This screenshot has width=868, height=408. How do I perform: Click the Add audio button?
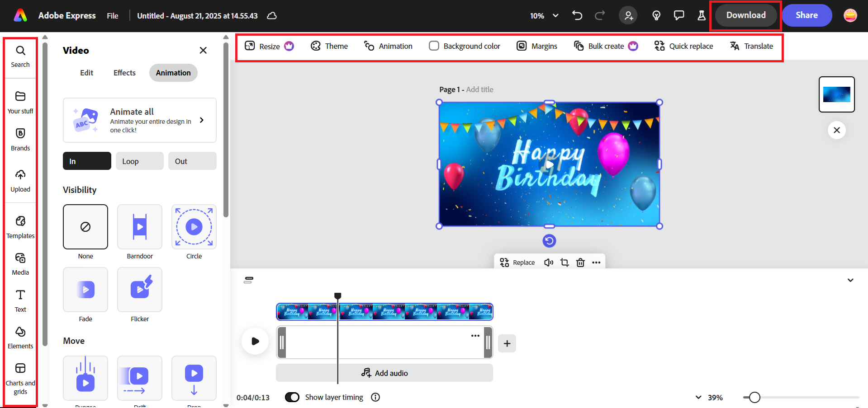click(x=384, y=373)
